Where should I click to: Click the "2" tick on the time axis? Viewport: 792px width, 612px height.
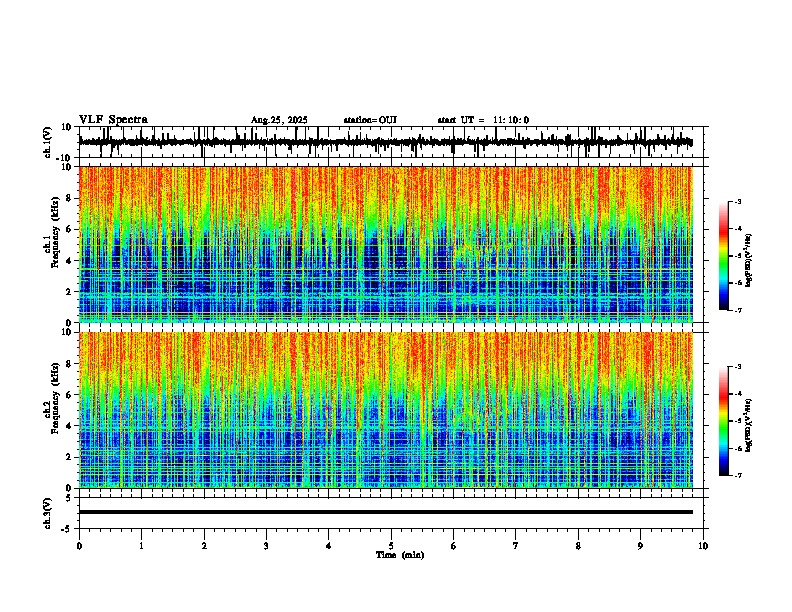(x=204, y=546)
